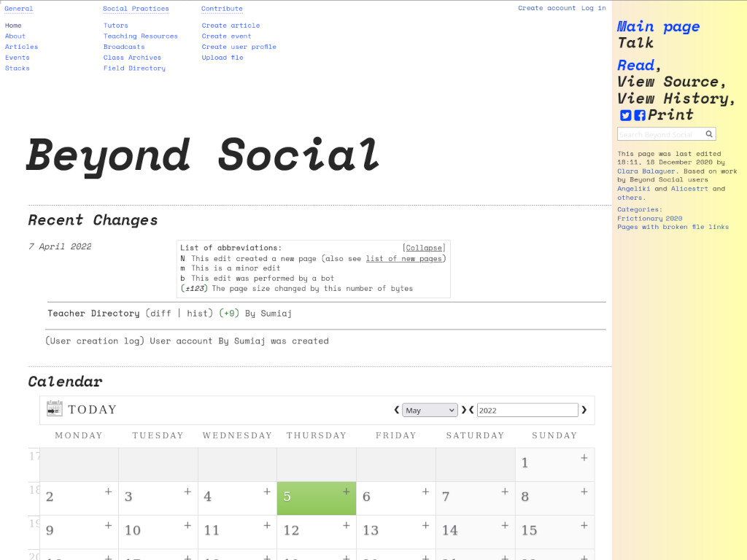Click the 2022 year input field
The width and height of the screenshot is (747, 560).
tap(527, 411)
